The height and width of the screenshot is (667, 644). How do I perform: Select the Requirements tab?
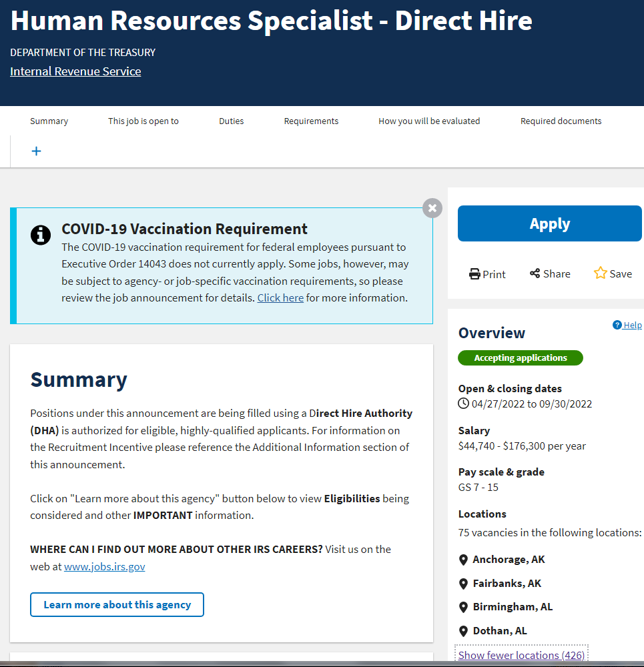tap(311, 121)
